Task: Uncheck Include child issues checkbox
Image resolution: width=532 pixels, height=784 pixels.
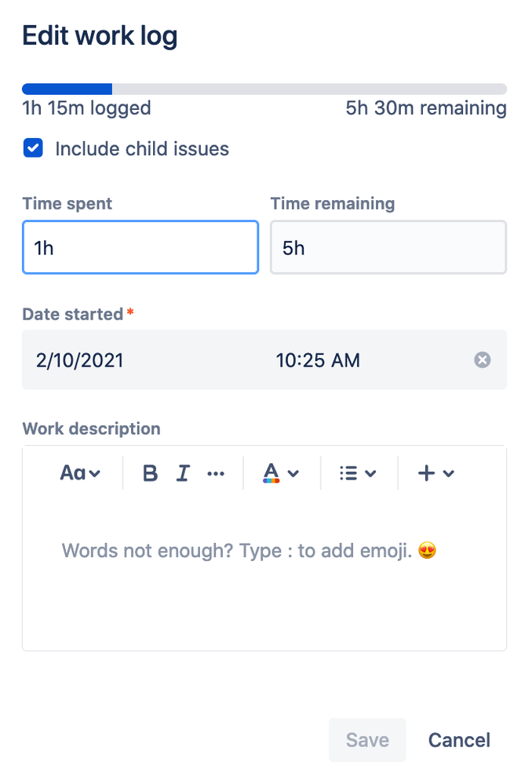Action: tap(33, 148)
